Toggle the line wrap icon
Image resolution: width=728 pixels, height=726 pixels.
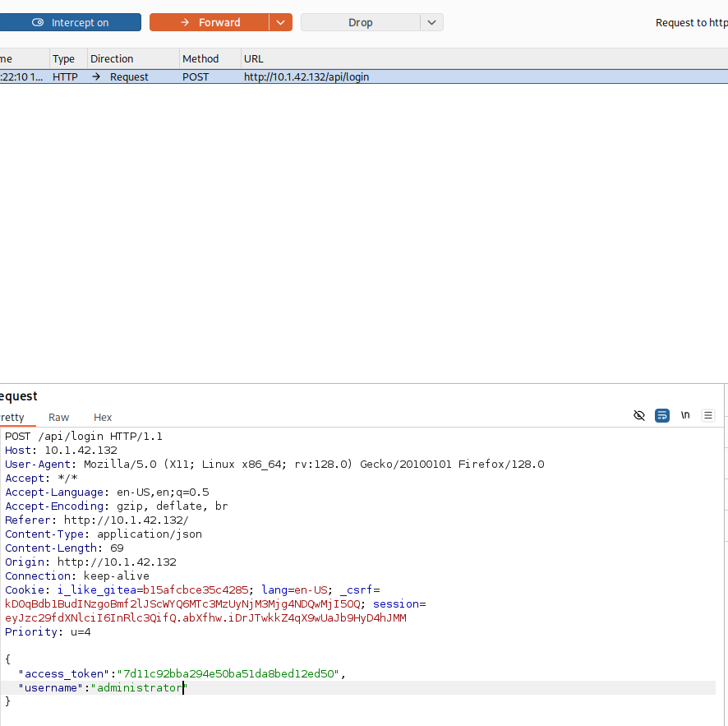[662, 416]
